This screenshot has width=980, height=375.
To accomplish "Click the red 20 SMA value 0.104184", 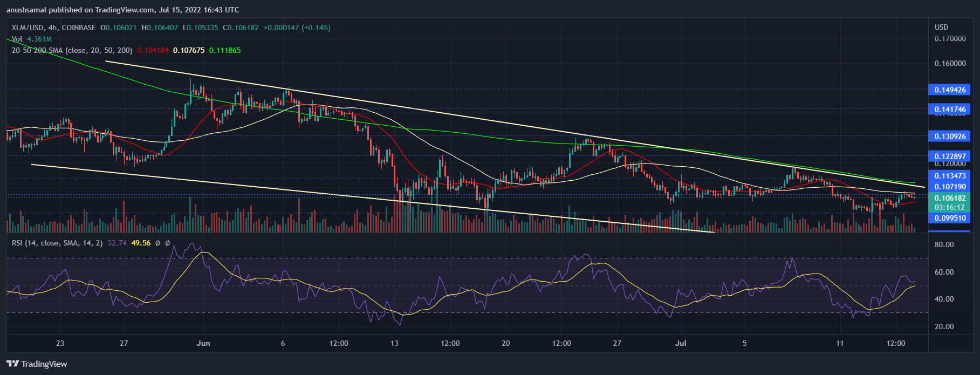I will 153,50.
